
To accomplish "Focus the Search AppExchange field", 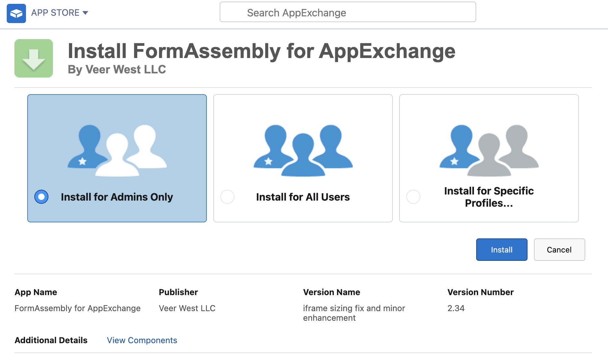I will 348,12.
